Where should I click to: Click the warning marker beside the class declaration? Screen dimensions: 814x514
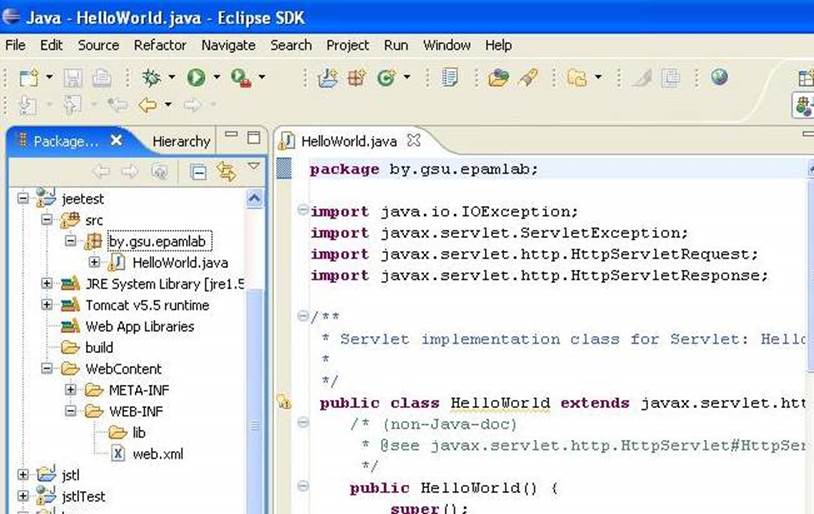pos(284,402)
